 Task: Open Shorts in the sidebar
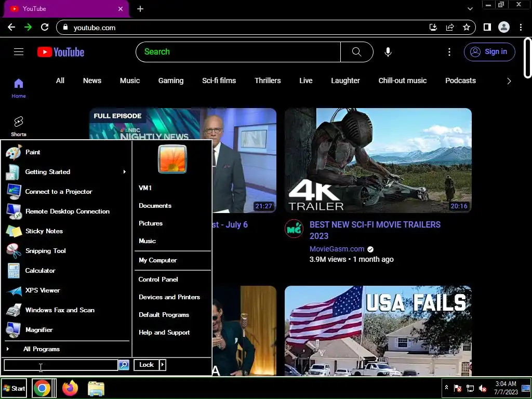click(x=19, y=127)
